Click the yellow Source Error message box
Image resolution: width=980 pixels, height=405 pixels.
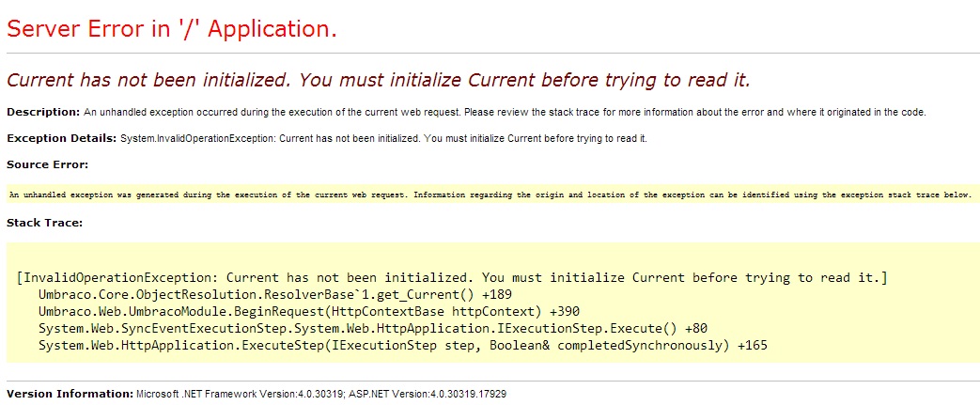[x=490, y=195]
